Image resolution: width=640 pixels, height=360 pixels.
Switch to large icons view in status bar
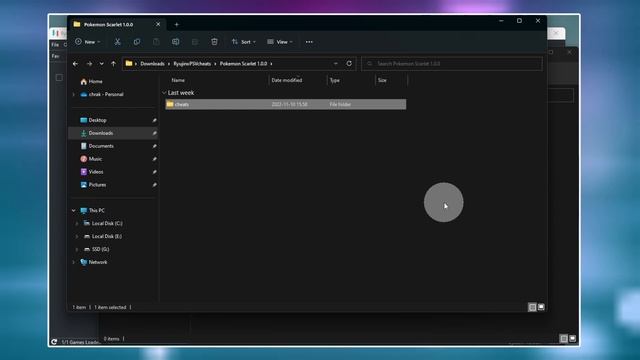541,307
